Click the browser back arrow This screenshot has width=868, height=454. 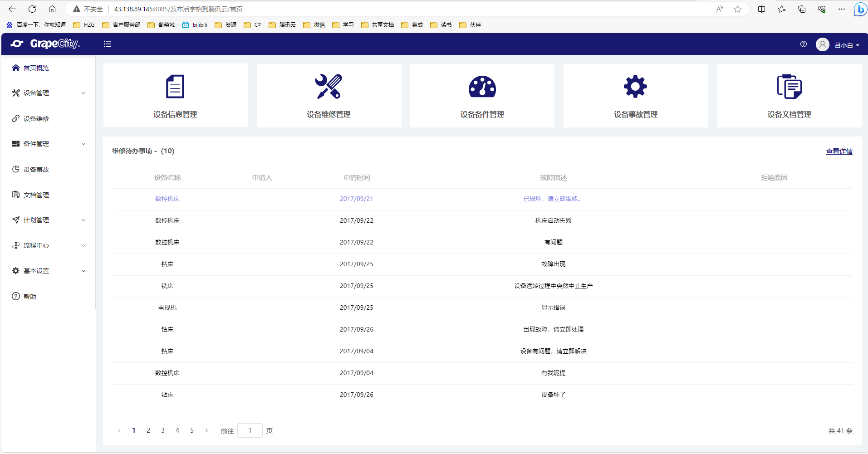(12, 9)
